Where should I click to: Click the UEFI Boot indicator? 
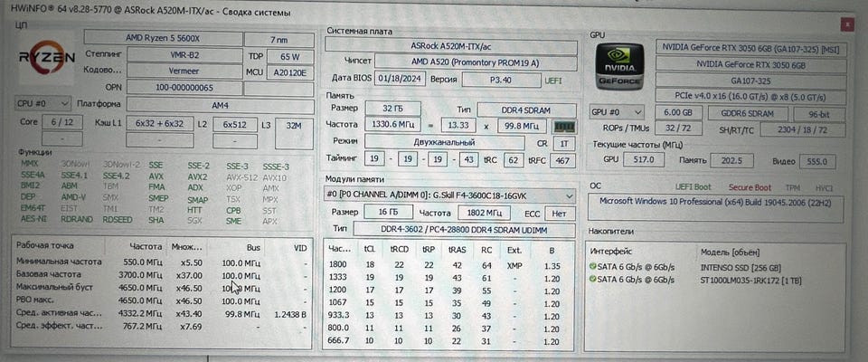693,186
